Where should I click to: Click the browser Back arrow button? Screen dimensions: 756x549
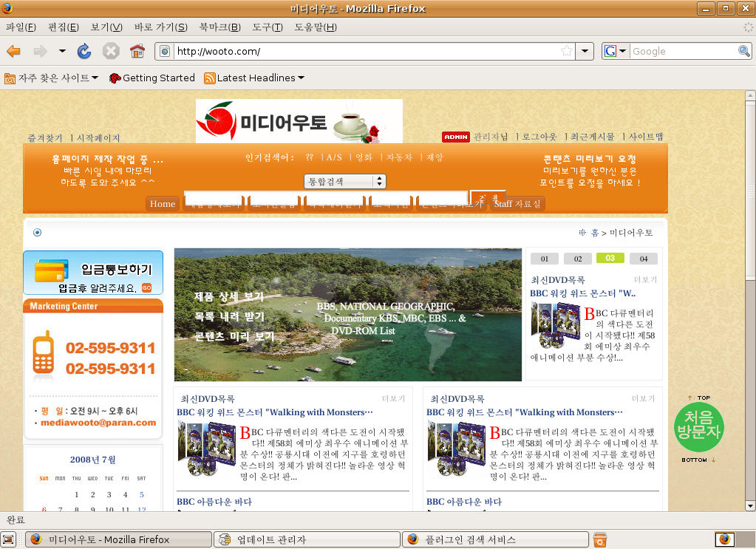tap(14, 51)
